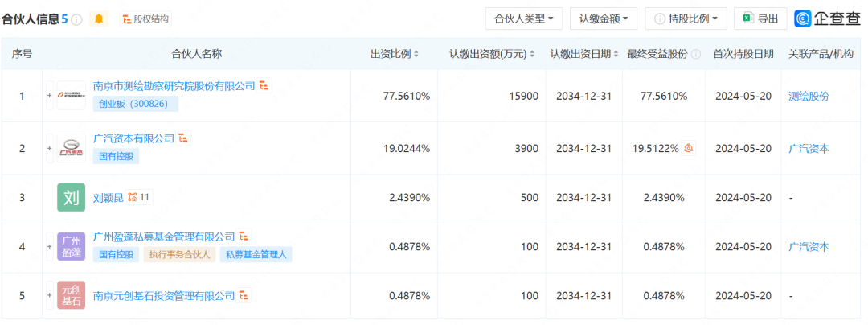Screen dimensions: 868x325
Task: Click the beneficial share detail icon by 19.5122%
Action: click(689, 149)
